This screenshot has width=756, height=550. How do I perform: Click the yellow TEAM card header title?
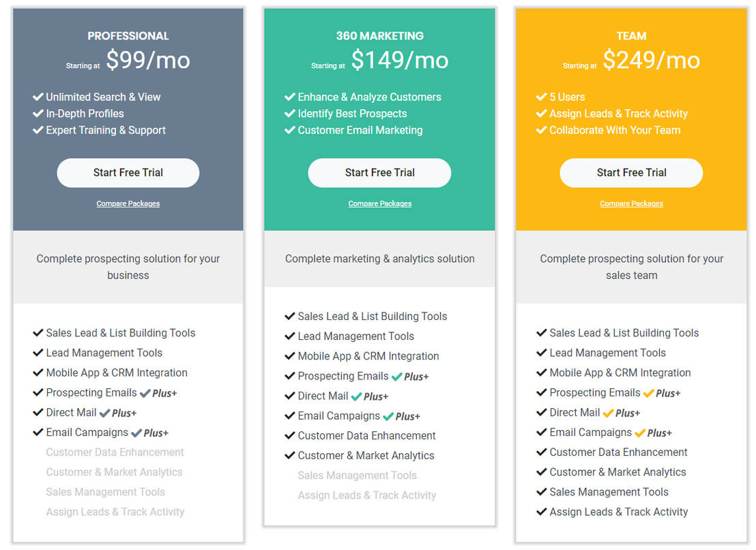click(631, 36)
